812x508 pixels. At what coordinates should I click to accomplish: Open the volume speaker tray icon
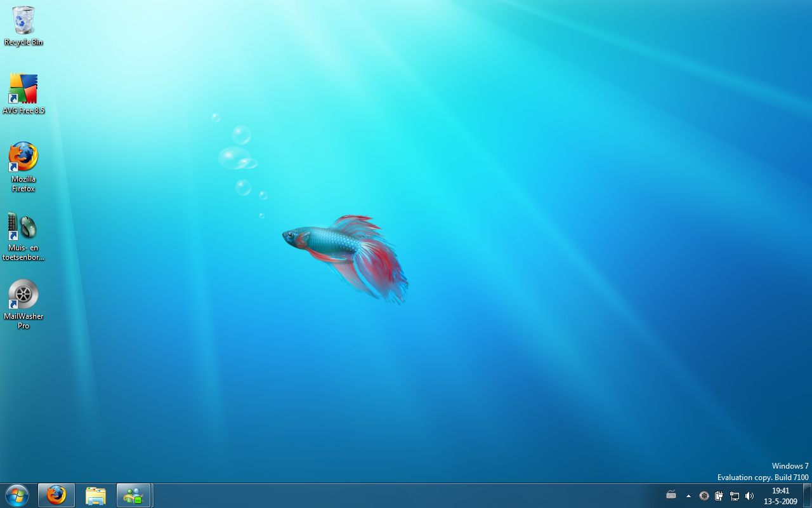(749, 496)
